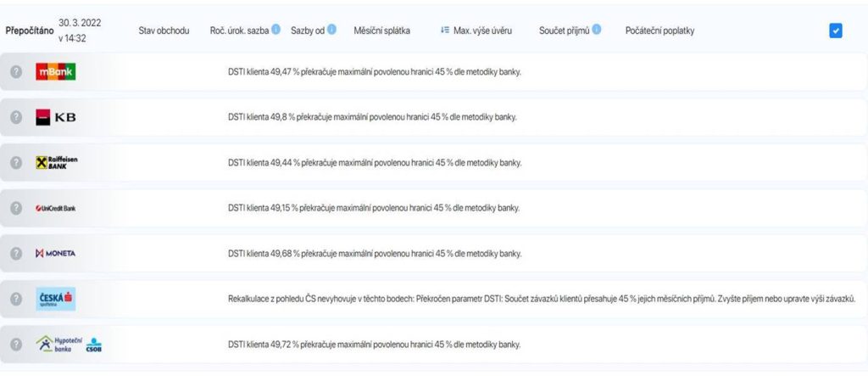Image resolution: width=868 pixels, height=376 pixels.
Task: Click the question mark beside Hypoteční banka
Action: (16, 345)
